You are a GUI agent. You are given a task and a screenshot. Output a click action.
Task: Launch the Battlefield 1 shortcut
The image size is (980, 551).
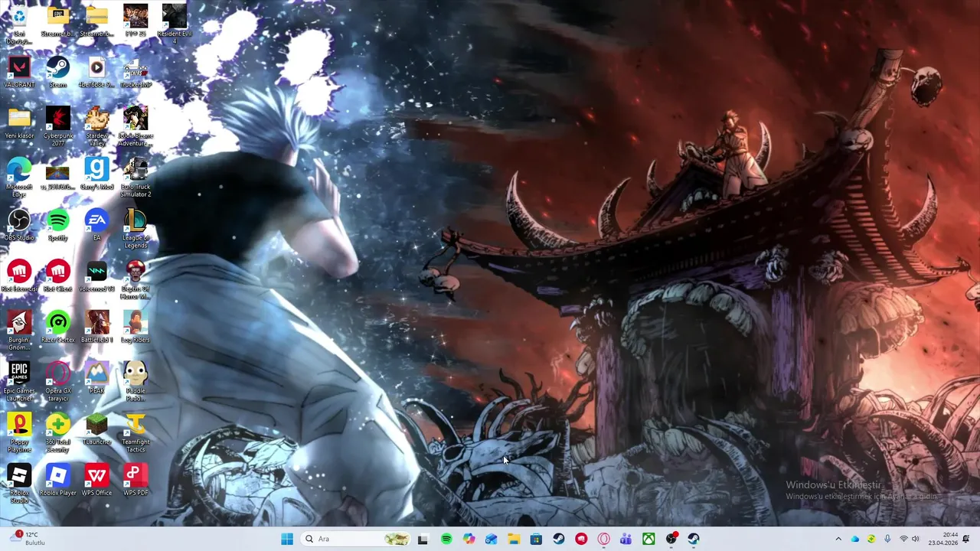(x=96, y=328)
